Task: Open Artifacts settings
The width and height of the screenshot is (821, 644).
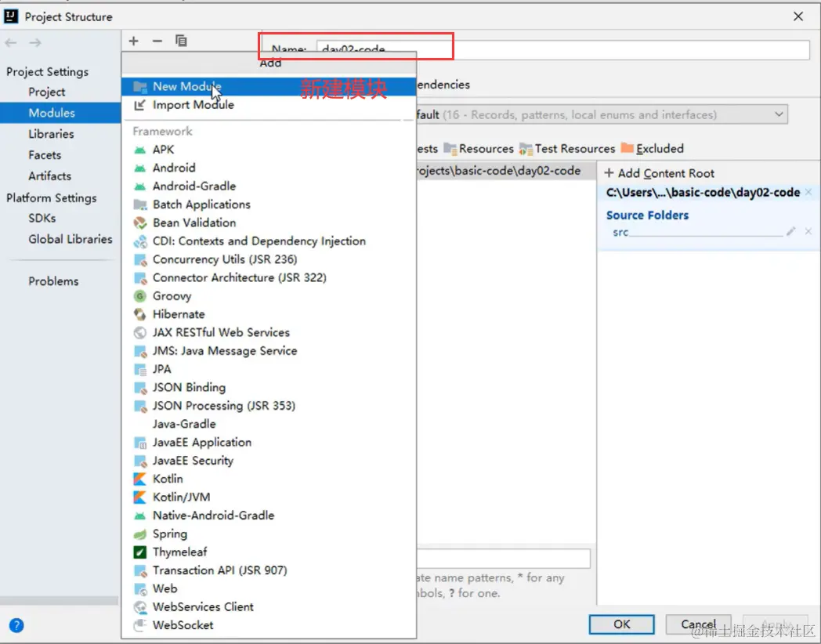Action: 49,176
